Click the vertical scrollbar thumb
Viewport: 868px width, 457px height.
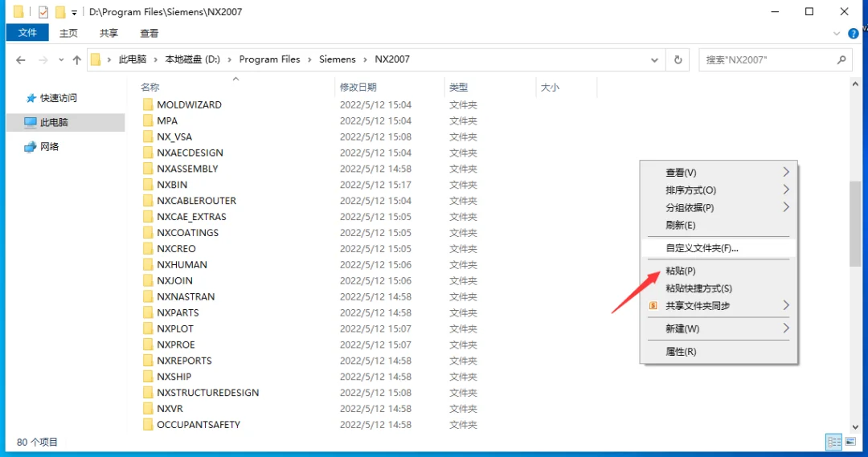[855, 224]
